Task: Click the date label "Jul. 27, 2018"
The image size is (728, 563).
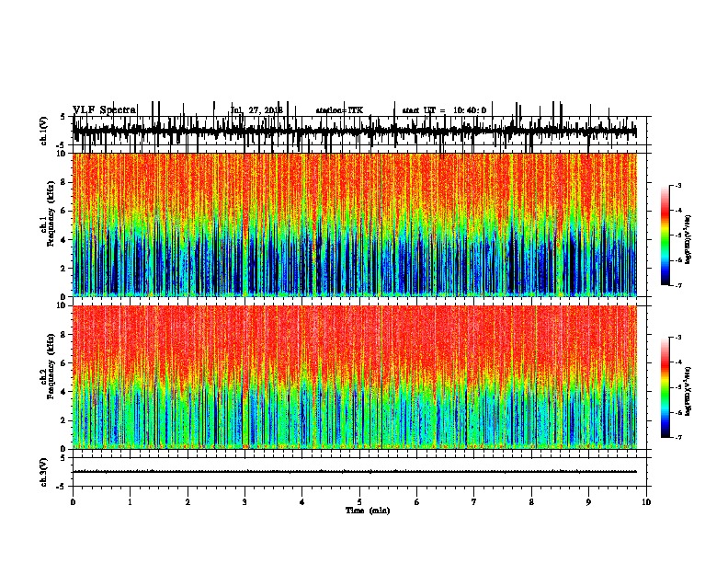Action: click(256, 110)
